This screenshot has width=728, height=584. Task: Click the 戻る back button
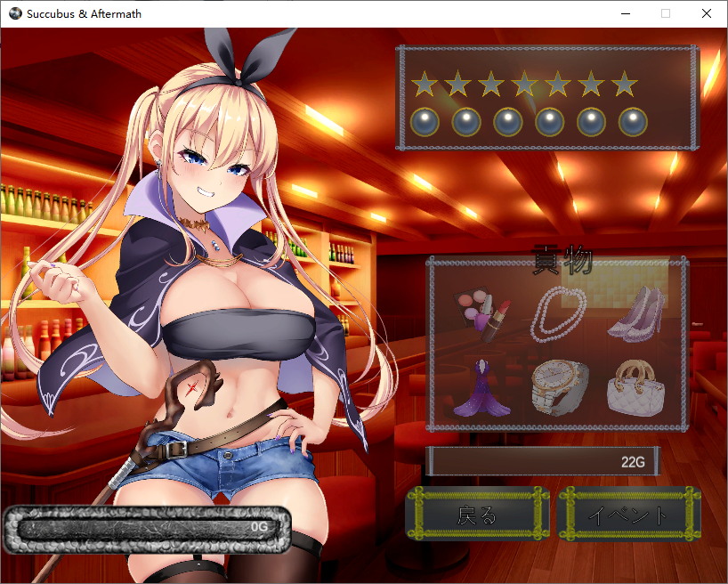pyautogui.click(x=477, y=514)
